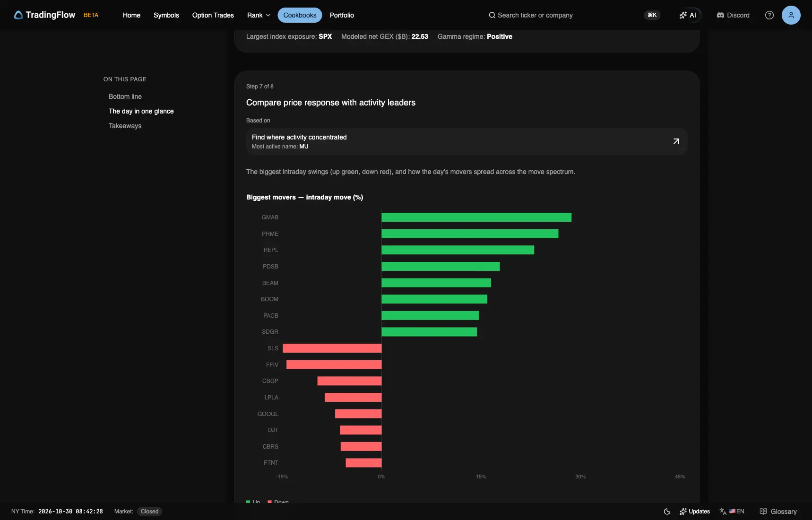Go to the Option Trades tab
This screenshot has height=520, width=812.
(213, 15)
